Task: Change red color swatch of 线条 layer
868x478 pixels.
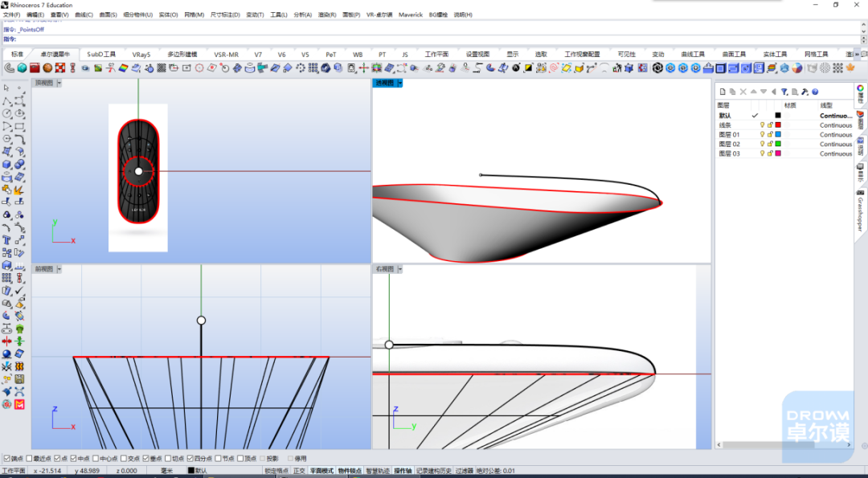Action: point(778,125)
